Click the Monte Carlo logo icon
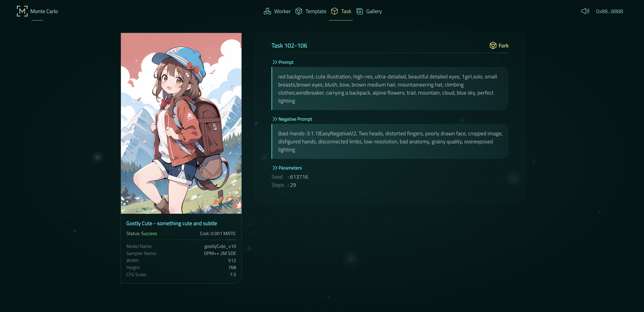644x312 pixels. pos(22,11)
